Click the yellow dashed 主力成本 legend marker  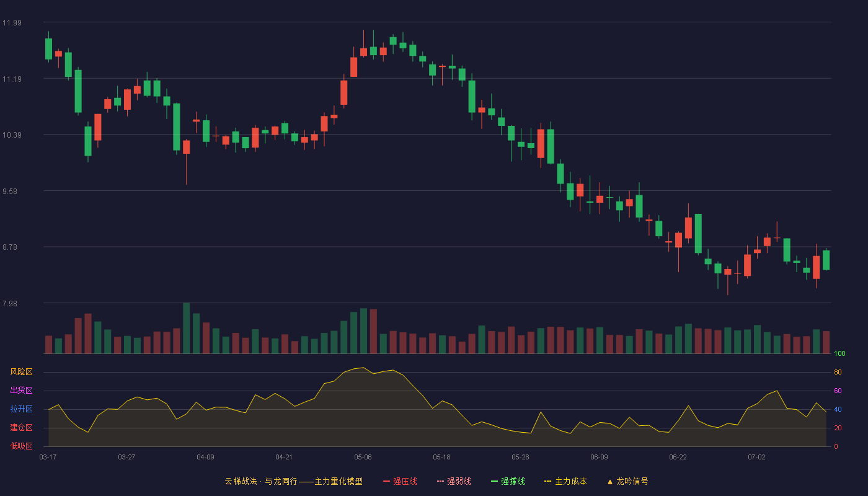click(547, 482)
